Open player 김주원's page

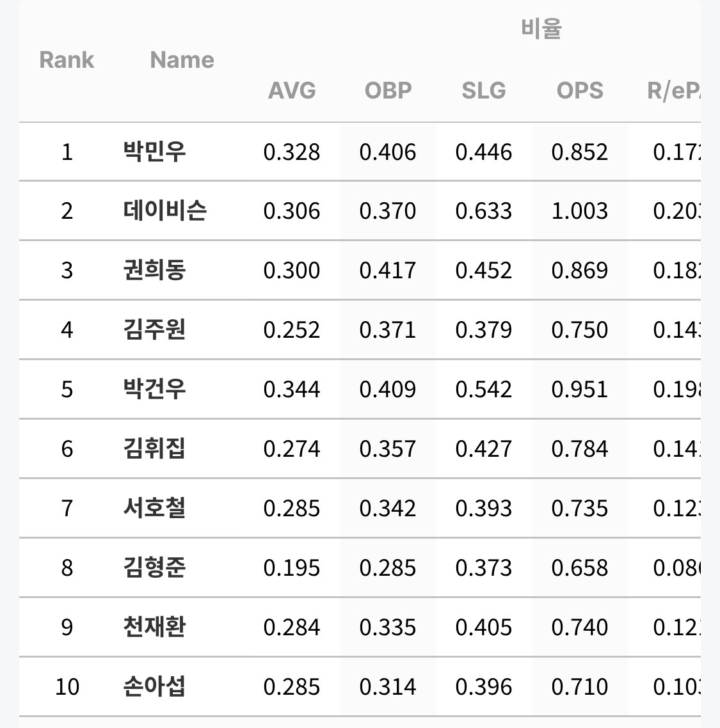[154, 329]
